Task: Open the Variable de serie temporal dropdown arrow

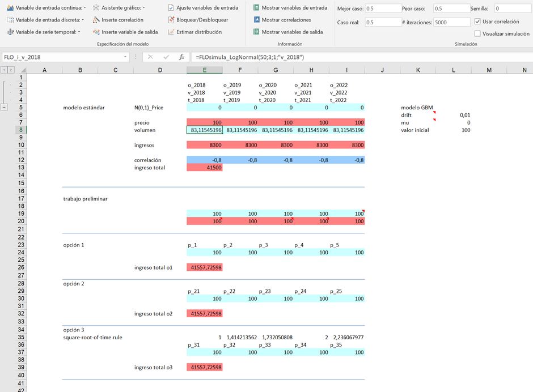Action: point(79,32)
